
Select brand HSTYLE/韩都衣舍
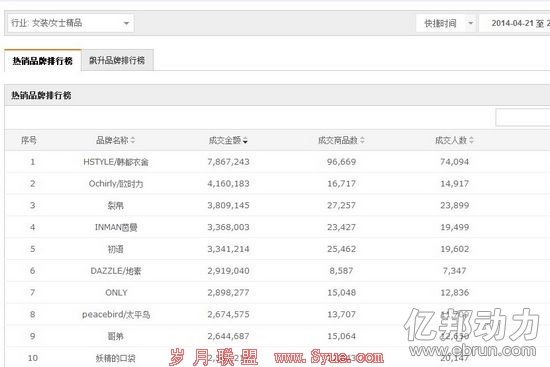tap(116, 162)
